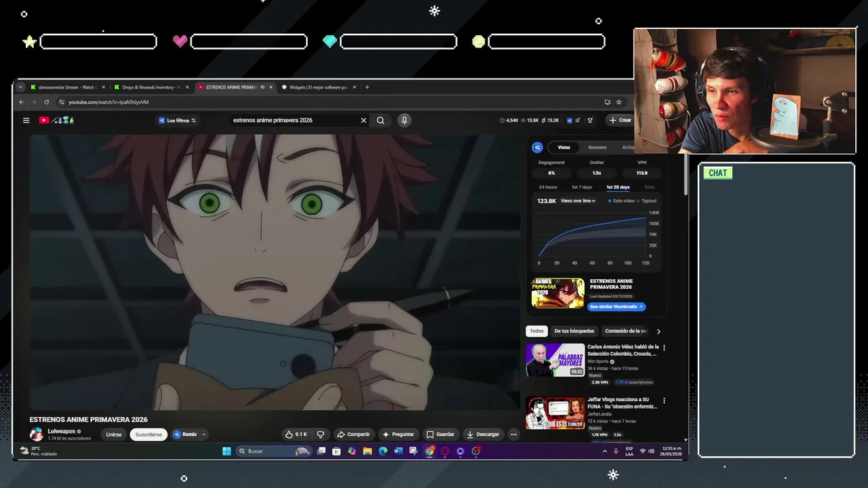
Task: Choose the 1st 28 days time range
Action: [618, 187]
